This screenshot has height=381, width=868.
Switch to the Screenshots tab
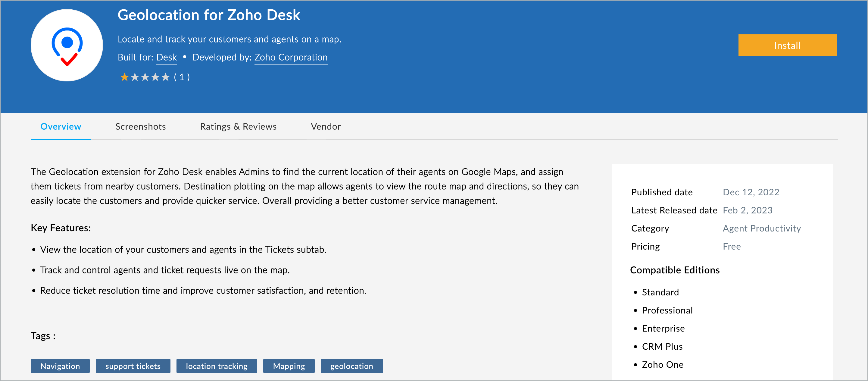[x=141, y=126]
